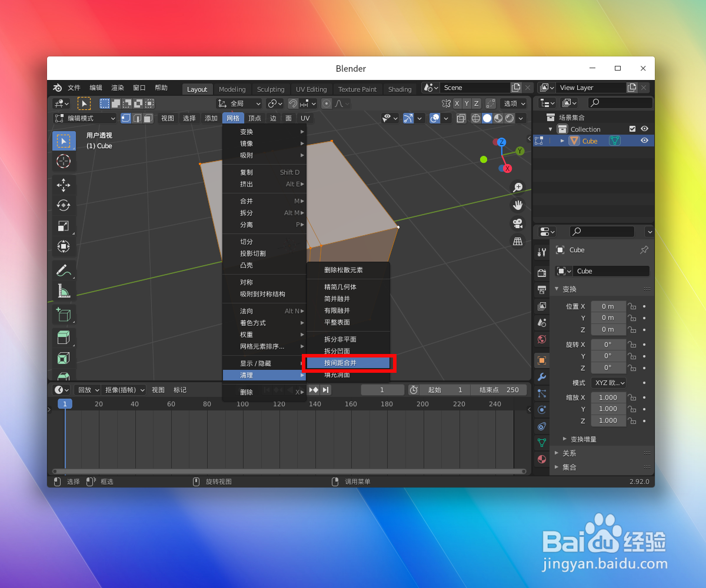
Task: Select the Rotate tool
Action: (x=64, y=205)
